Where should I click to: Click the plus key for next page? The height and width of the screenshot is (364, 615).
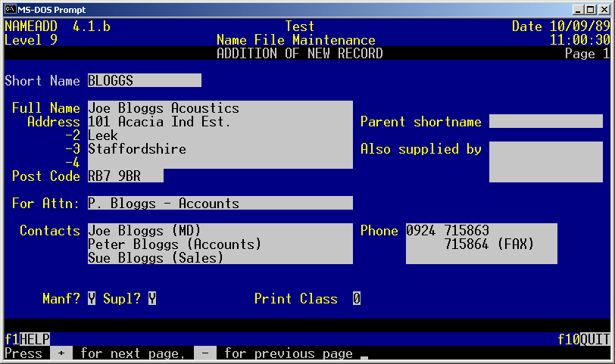(61, 353)
